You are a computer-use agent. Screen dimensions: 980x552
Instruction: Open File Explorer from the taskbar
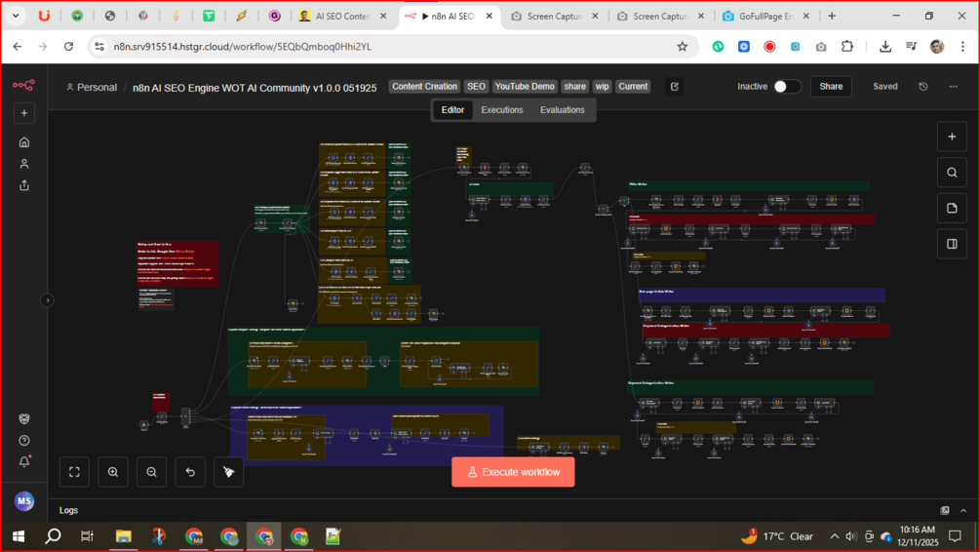pyautogui.click(x=123, y=536)
